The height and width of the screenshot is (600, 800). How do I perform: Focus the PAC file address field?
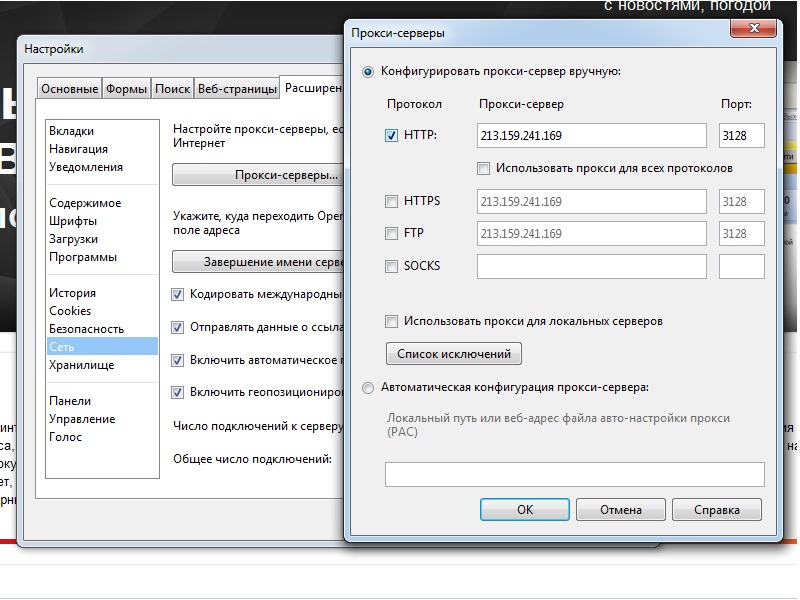pyautogui.click(x=574, y=474)
